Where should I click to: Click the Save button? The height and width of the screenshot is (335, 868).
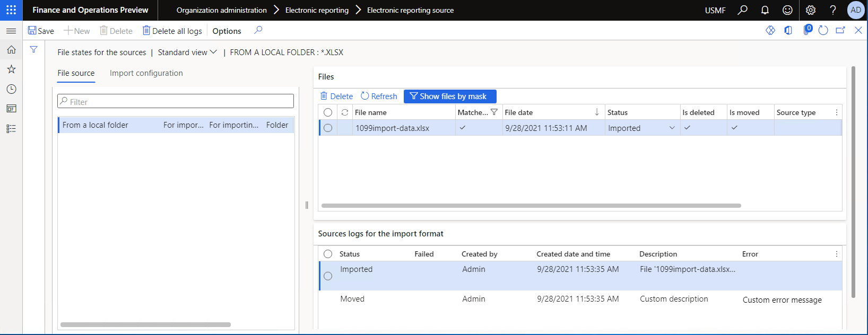click(x=41, y=31)
